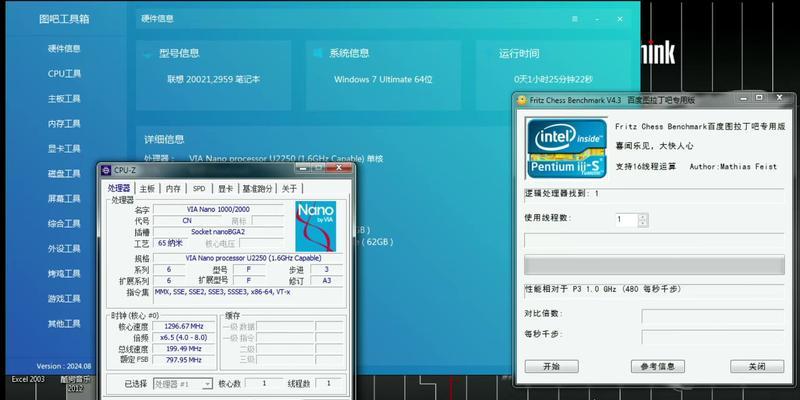Open 硬件信息 in the toolbox sidebar
This screenshot has height=400, width=800.
click(64, 48)
